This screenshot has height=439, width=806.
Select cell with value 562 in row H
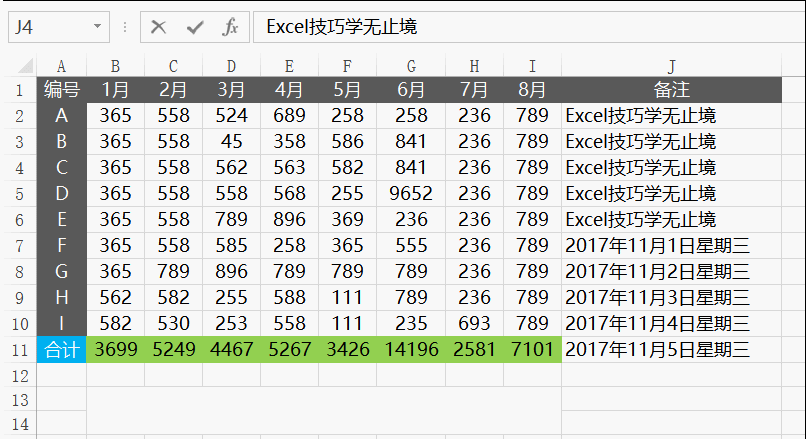tap(115, 298)
